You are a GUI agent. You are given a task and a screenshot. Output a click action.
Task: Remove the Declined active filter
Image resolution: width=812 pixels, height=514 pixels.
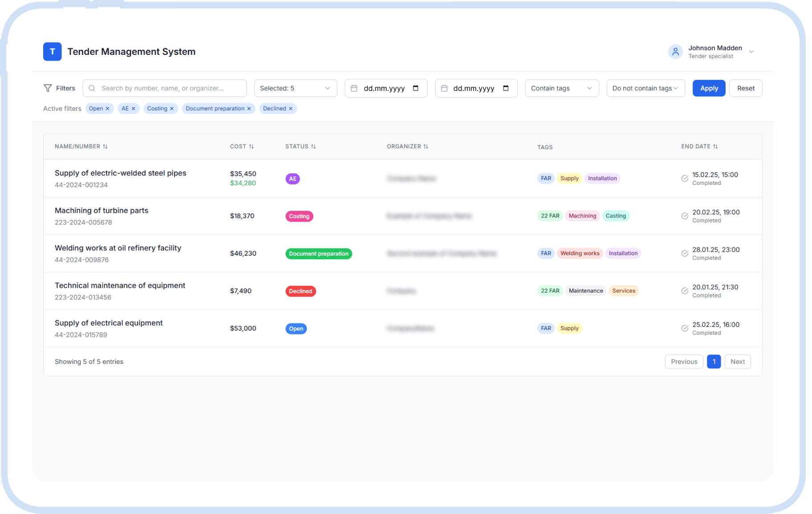291,109
